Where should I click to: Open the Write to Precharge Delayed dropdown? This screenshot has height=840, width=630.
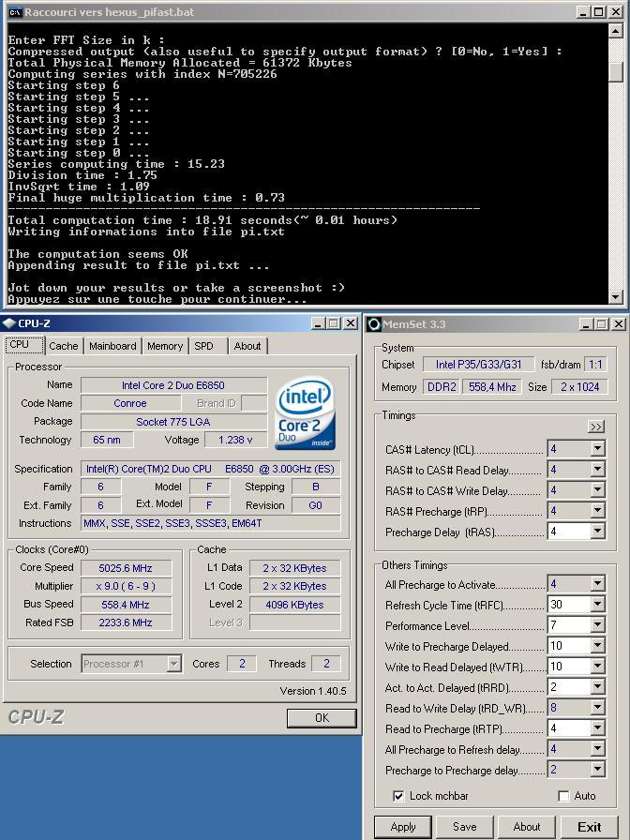[597, 646]
